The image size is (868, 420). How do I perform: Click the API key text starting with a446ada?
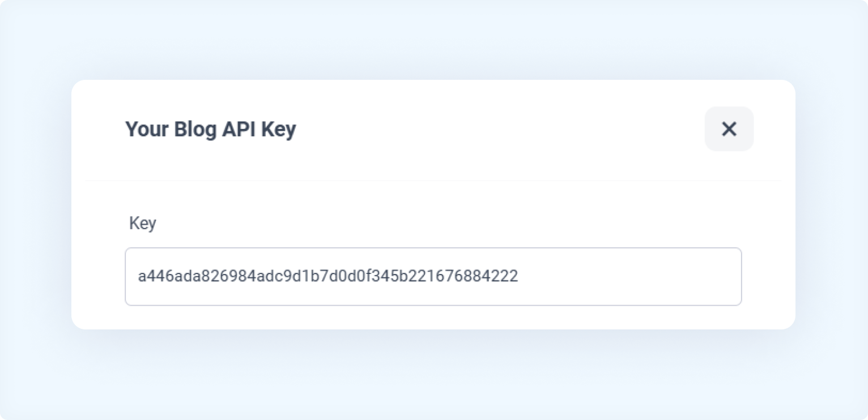[x=327, y=277]
